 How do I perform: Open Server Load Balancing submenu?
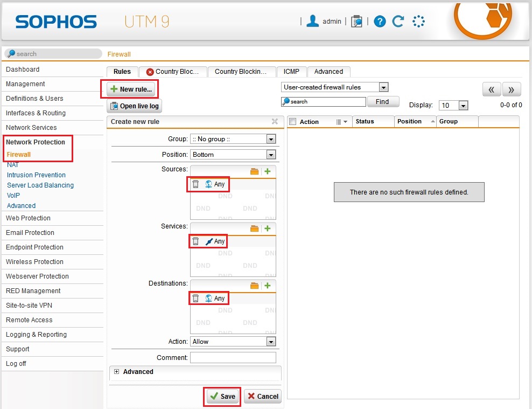tap(40, 185)
